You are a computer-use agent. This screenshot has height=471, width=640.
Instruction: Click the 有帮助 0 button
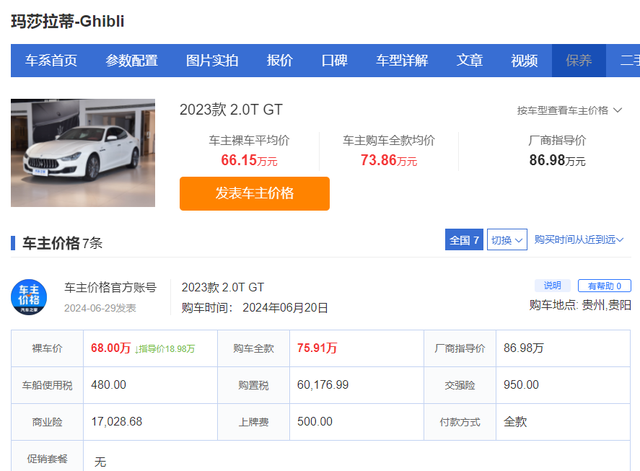coord(604,286)
